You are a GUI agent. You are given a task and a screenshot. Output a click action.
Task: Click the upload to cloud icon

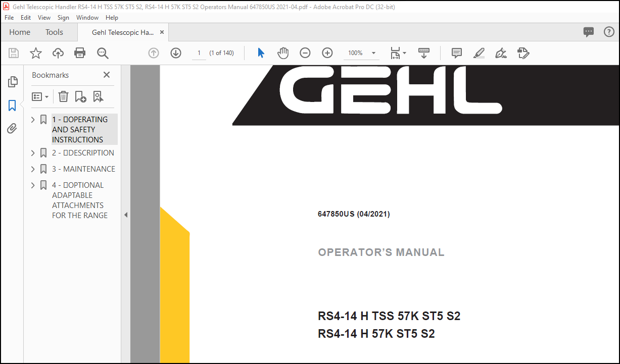(x=58, y=53)
